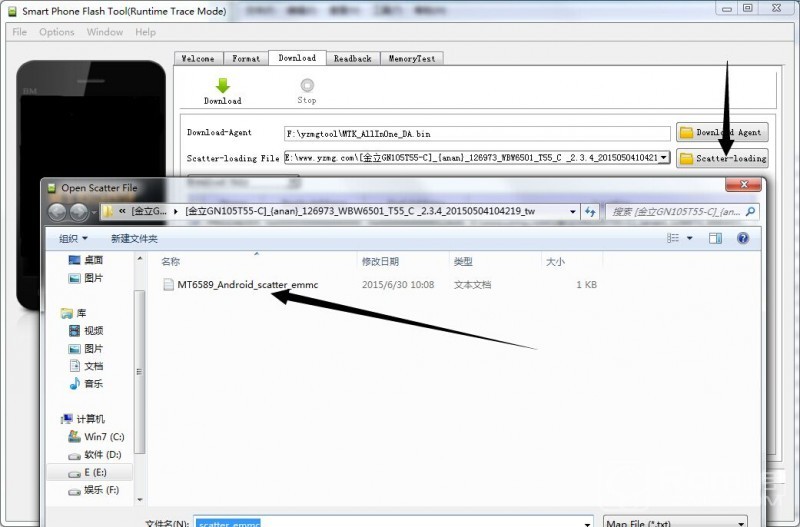This screenshot has height=527, width=800.
Task: Expand the address bar path dropdown arrow
Action: click(x=572, y=212)
